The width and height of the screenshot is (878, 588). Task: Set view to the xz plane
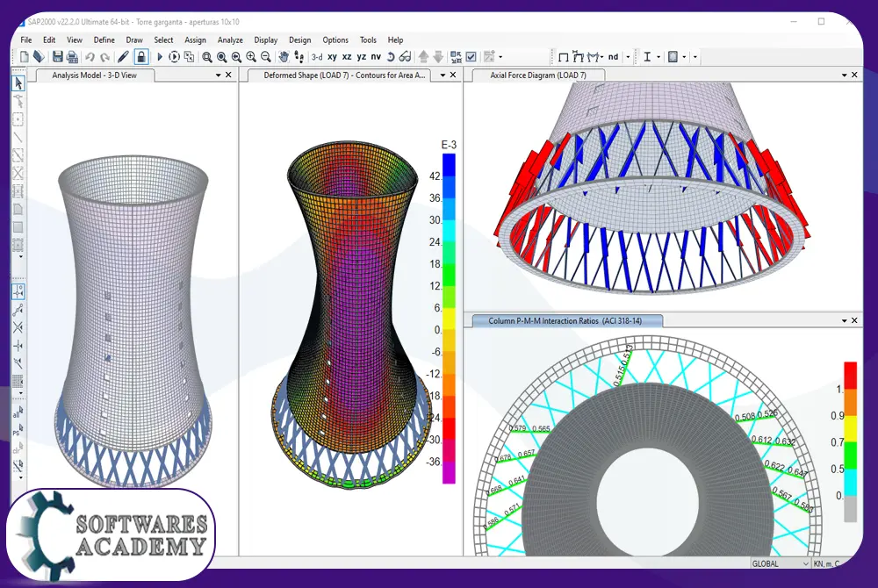pos(347,56)
